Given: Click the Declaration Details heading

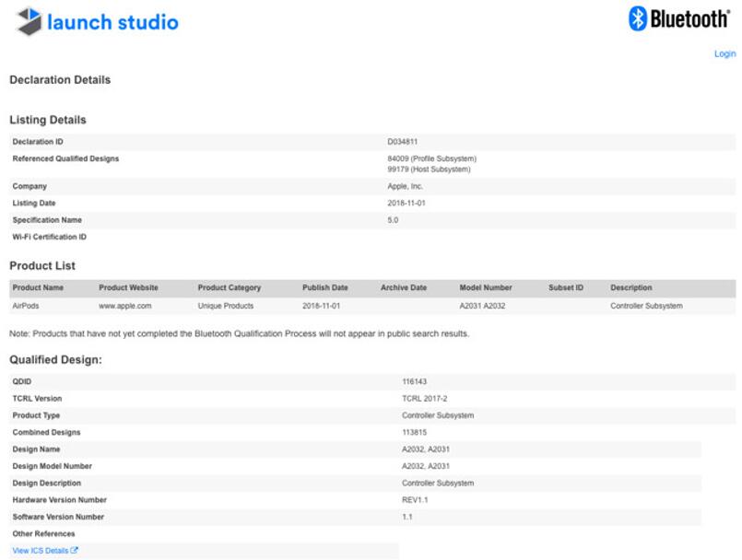Looking at the screenshot, I should tap(60, 80).
